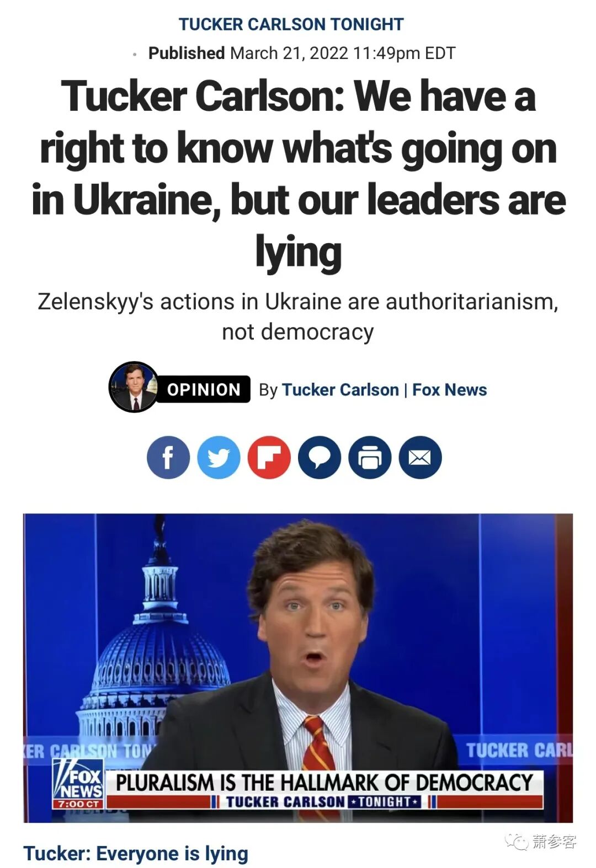Click the article headline about Ukraine
The width and height of the screenshot is (596, 868).
[x=298, y=174]
